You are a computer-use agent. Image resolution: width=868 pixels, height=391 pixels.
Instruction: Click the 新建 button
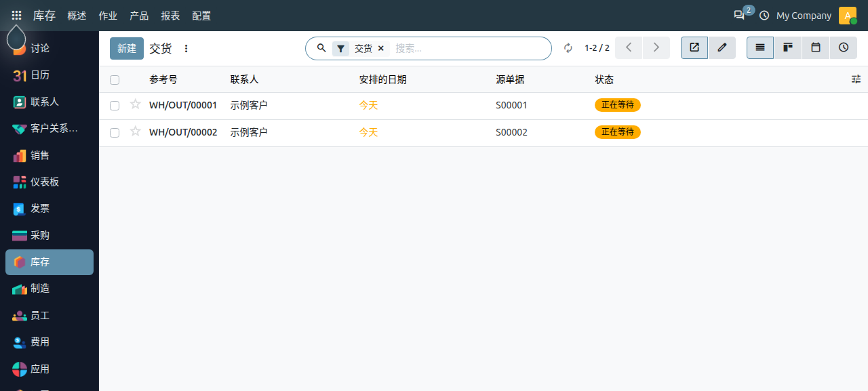(127, 48)
